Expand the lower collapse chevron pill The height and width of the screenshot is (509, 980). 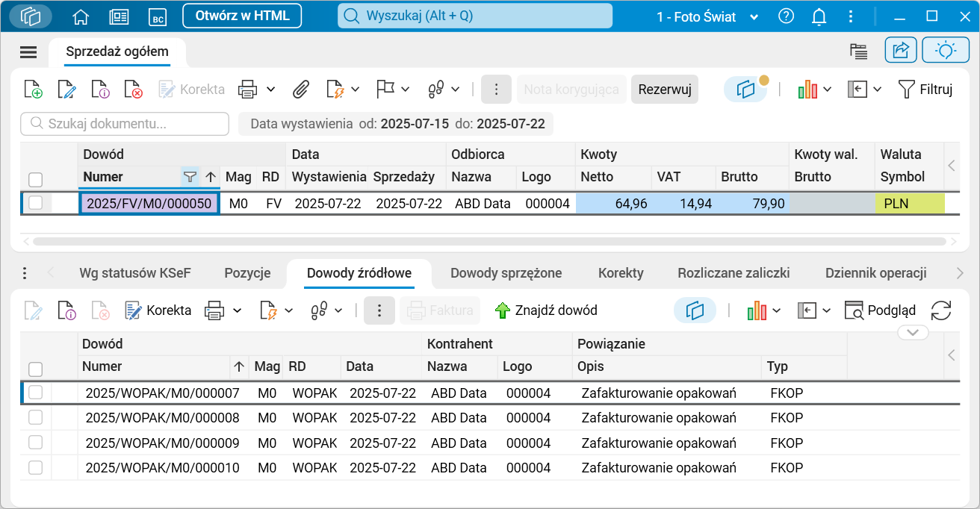pyautogui.click(x=913, y=332)
